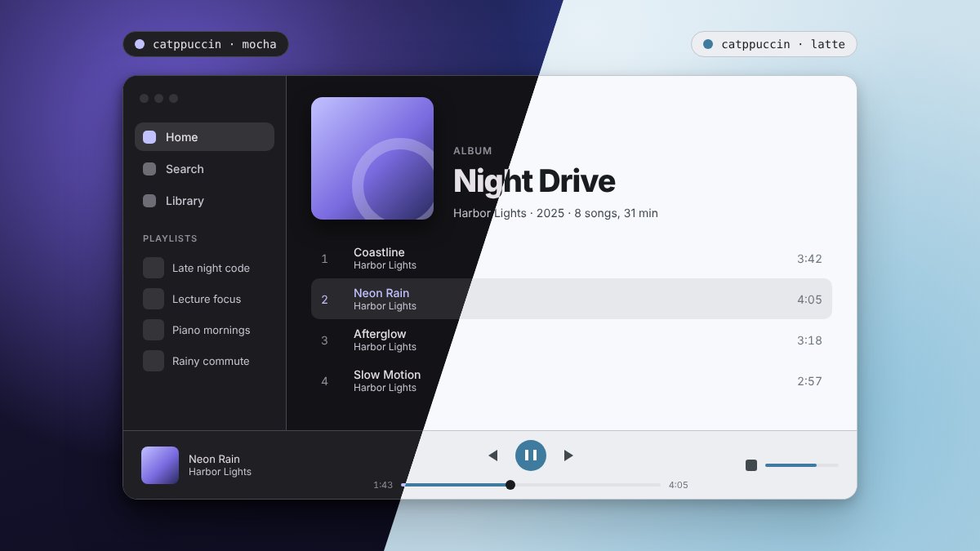Click the Harbor Lights artist under Afterglow
Viewport: 980px width, 551px height.
pos(385,347)
